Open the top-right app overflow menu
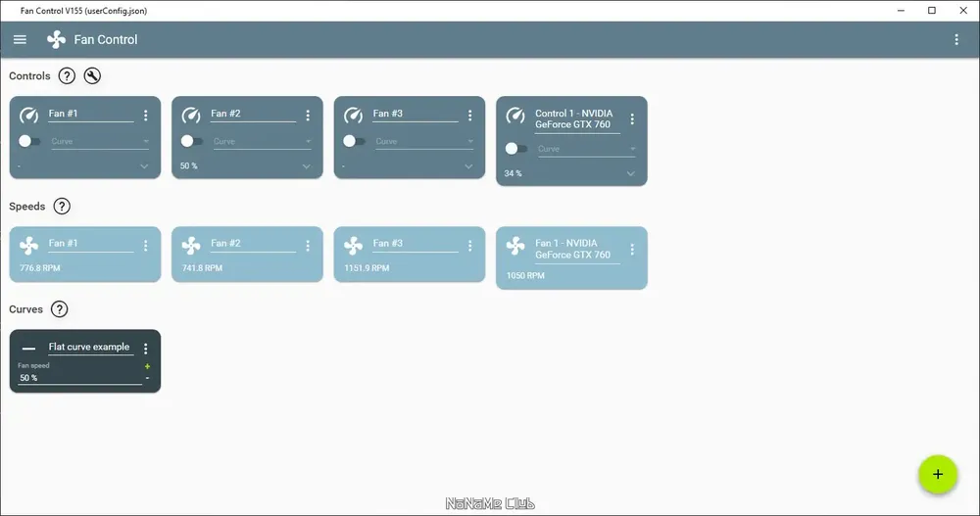This screenshot has width=980, height=516. pyautogui.click(x=956, y=39)
